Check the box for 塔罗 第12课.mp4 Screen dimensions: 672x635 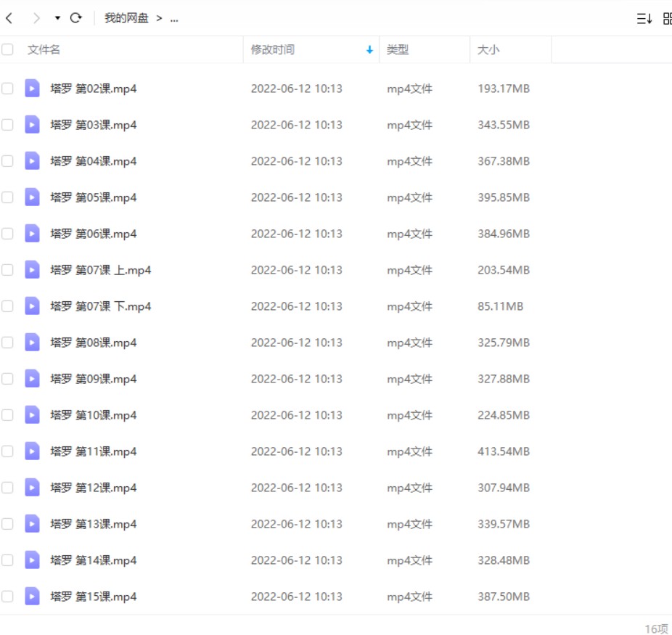[x=7, y=488]
